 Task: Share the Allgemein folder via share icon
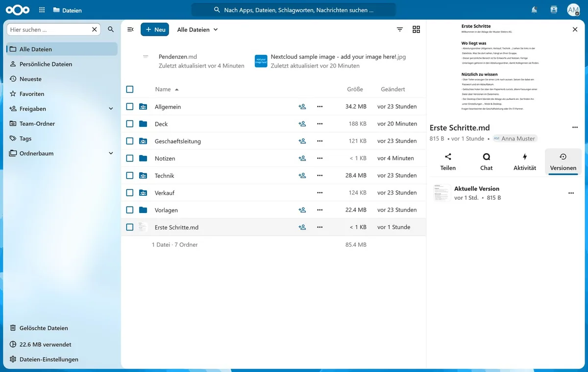pos(302,106)
